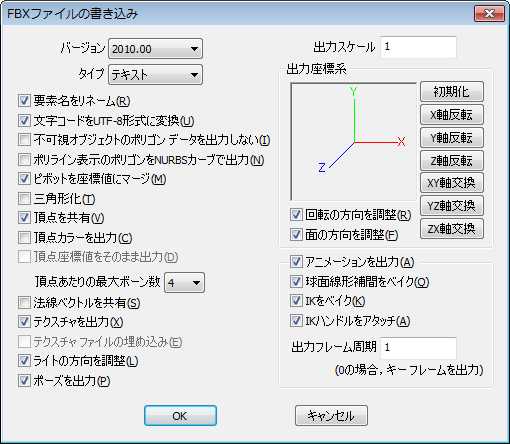This screenshot has height=444, width=510.
Task: Click the キャンセル button
Action: [331, 416]
